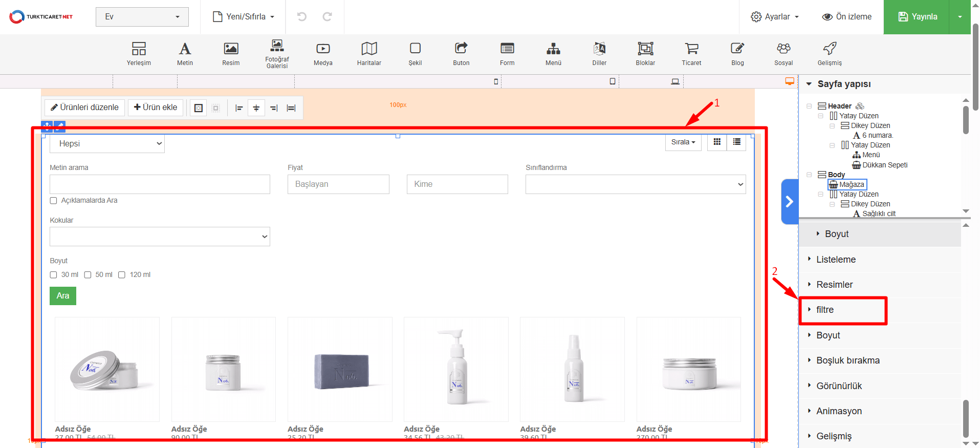Open the Fotoğraf Galerisi tool

[277, 53]
